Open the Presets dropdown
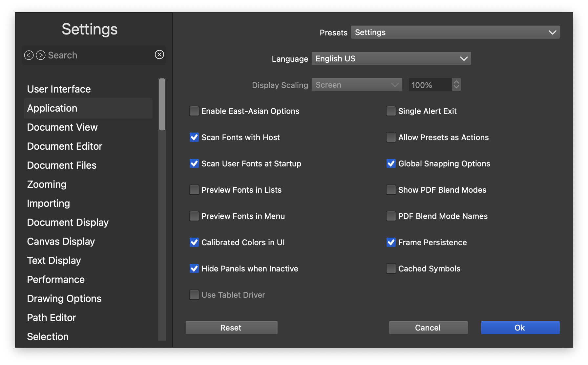Screen dimensions: 588x365 455,32
